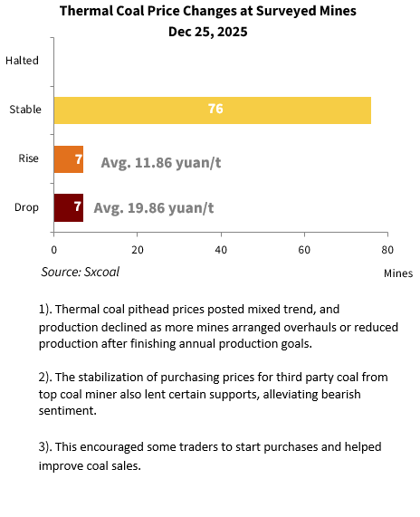Click the Dec 25, 2025 date subtitle
The width and height of the screenshot is (420, 517).
(x=208, y=32)
